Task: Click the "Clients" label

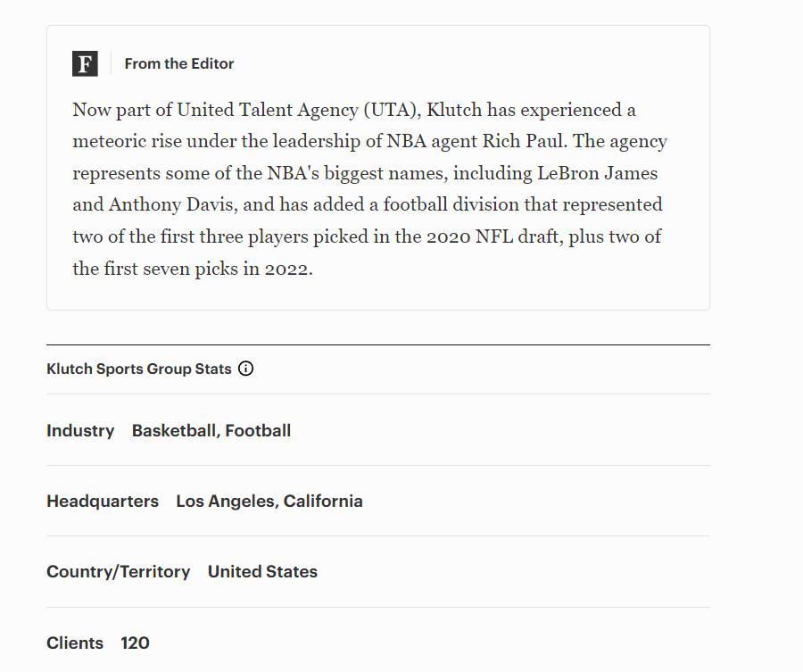Action: coord(75,643)
